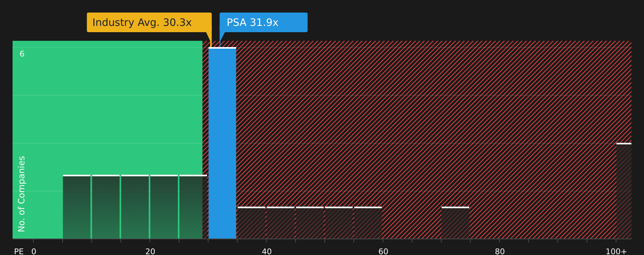The image size is (644, 255).
Task: Click the 'No. of Companies' axis label
Action: pos(22,194)
